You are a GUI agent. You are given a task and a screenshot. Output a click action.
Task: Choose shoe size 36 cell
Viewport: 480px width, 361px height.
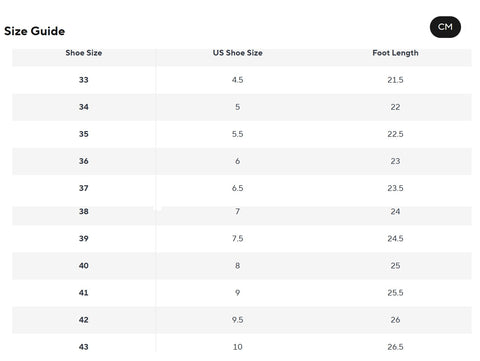pos(84,161)
